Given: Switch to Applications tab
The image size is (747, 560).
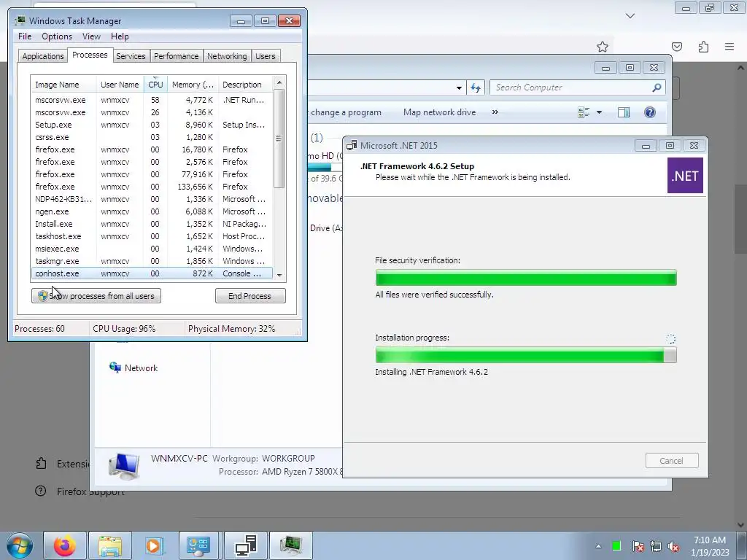Looking at the screenshot, I should coord(43,56).
